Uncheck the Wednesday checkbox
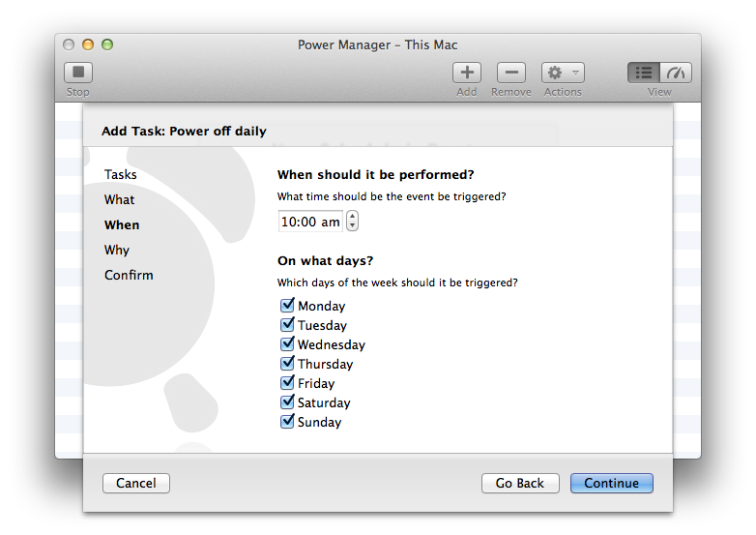 click(x=287, y=344)
